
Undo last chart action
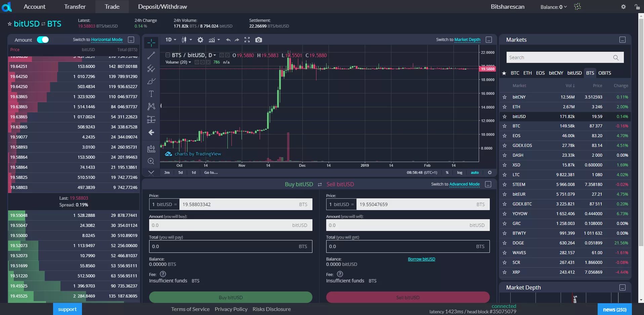coord(228,40)
